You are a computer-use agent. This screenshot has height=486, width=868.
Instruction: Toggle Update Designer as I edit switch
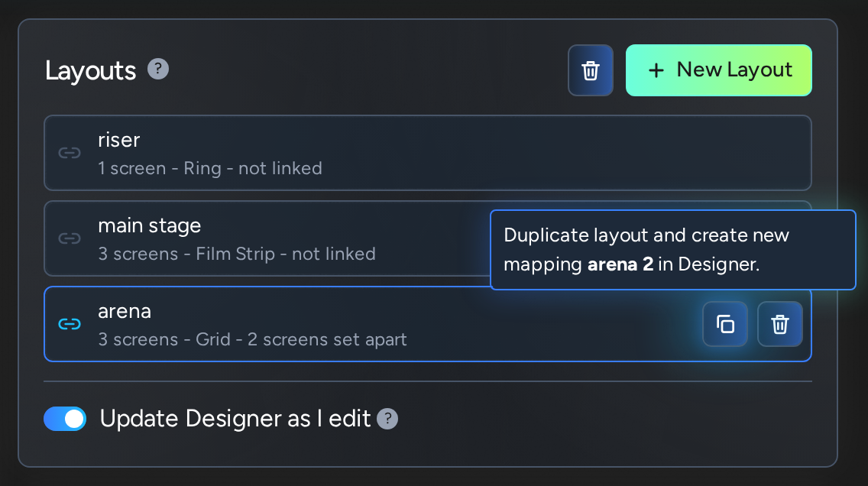65,419
